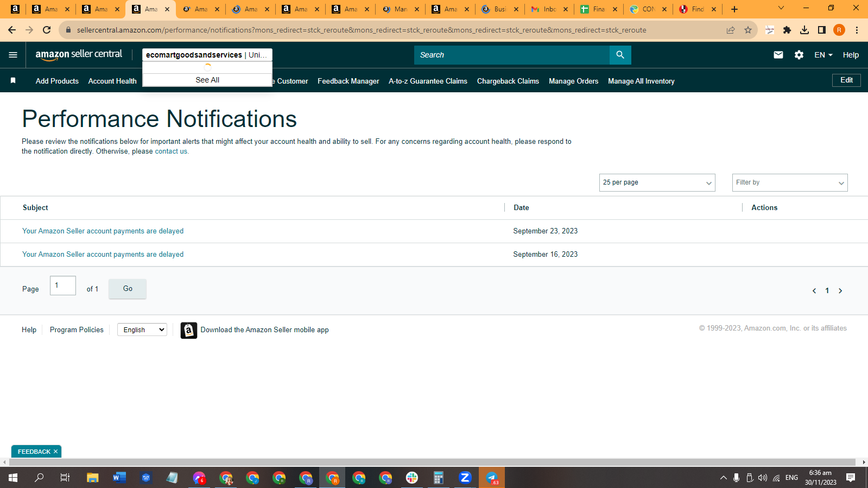Open Manage All Inventory
The width and height of the screenshot is (868, 488).
click(641, 81)
